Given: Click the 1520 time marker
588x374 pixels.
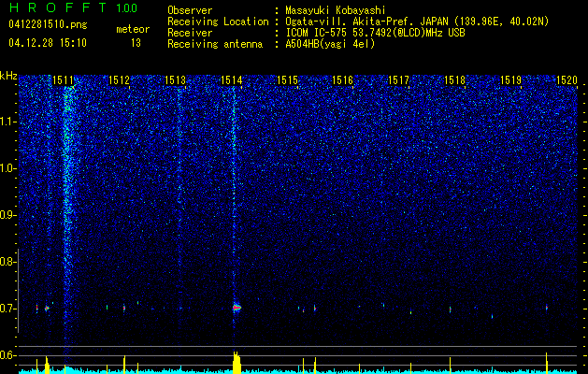Looking at the screenshot, I should pos(566,79).
